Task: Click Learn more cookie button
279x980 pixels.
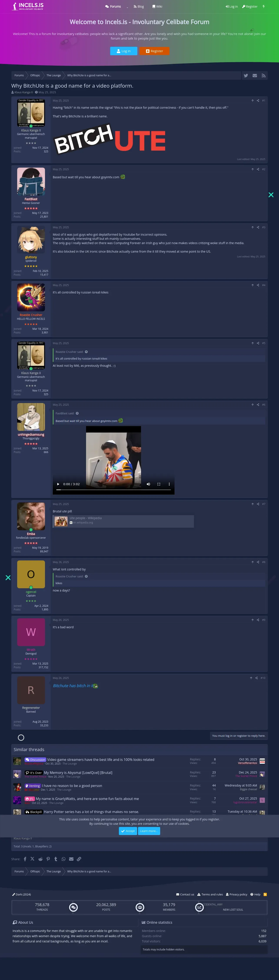Action: point(149,831)
